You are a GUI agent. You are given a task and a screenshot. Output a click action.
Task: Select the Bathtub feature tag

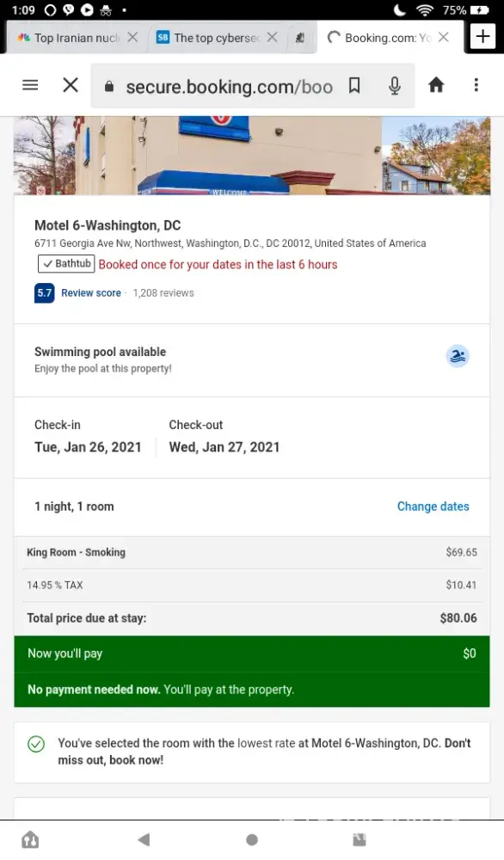click(x=66, y=264)
